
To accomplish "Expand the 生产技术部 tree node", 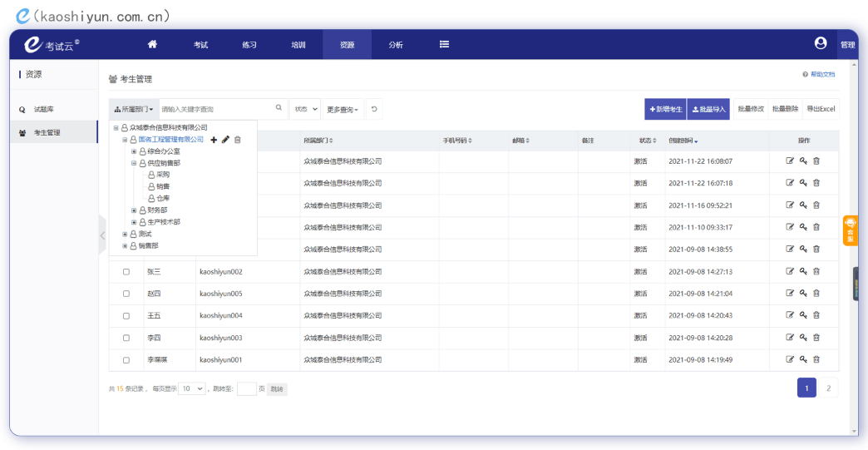I will (x=133, y=222).
